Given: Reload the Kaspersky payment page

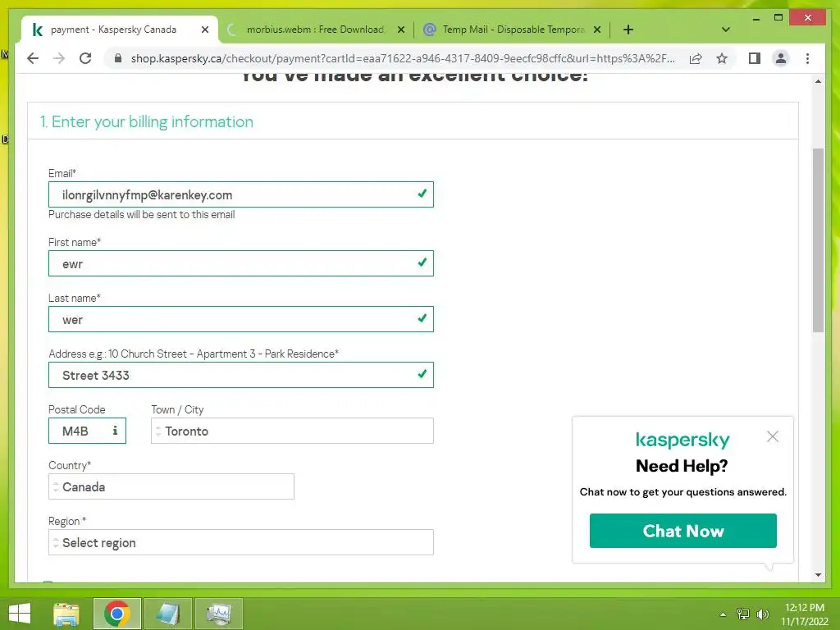Looking at the screenshot, I should [x=85, y=58].
